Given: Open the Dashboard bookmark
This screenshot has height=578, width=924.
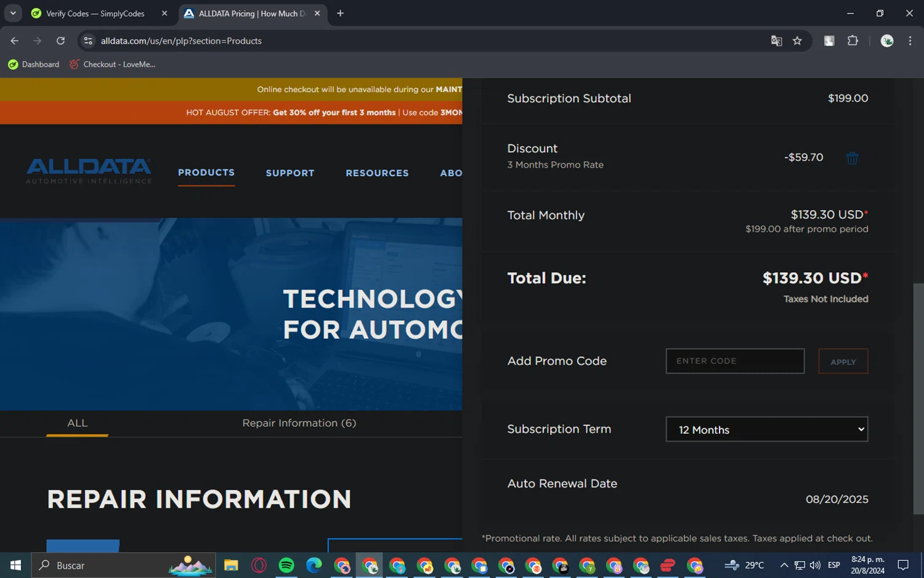Looking at the screenshot, I should pos(34,64).
